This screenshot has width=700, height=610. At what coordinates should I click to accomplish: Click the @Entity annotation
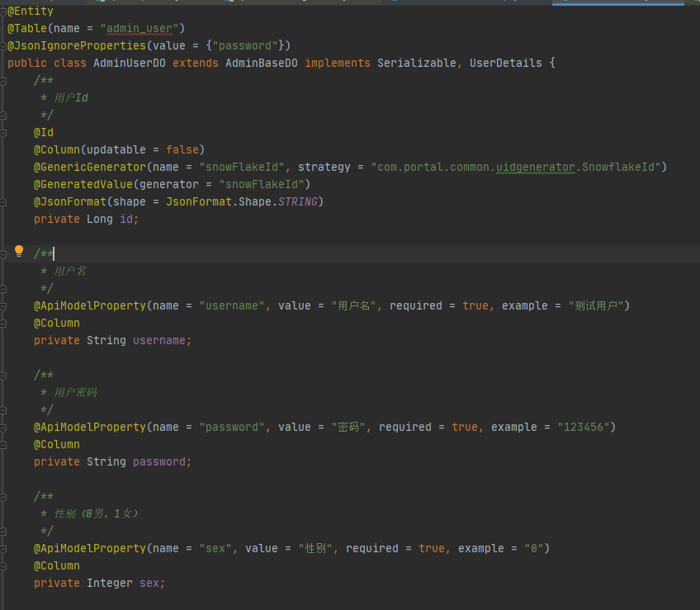pyautogui.click(x=31, y=12)
